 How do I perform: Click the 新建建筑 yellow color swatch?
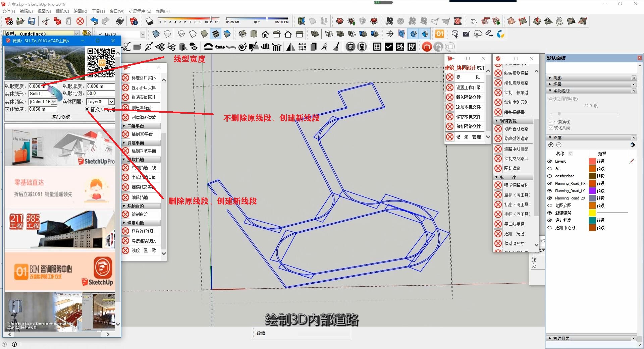pos(592,213)
